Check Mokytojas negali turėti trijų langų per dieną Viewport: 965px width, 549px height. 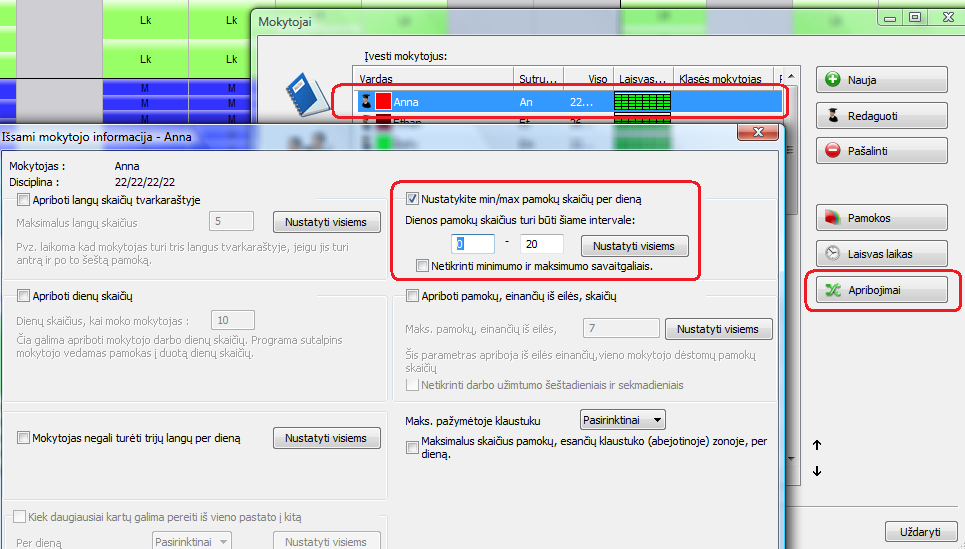coord(24,438)
